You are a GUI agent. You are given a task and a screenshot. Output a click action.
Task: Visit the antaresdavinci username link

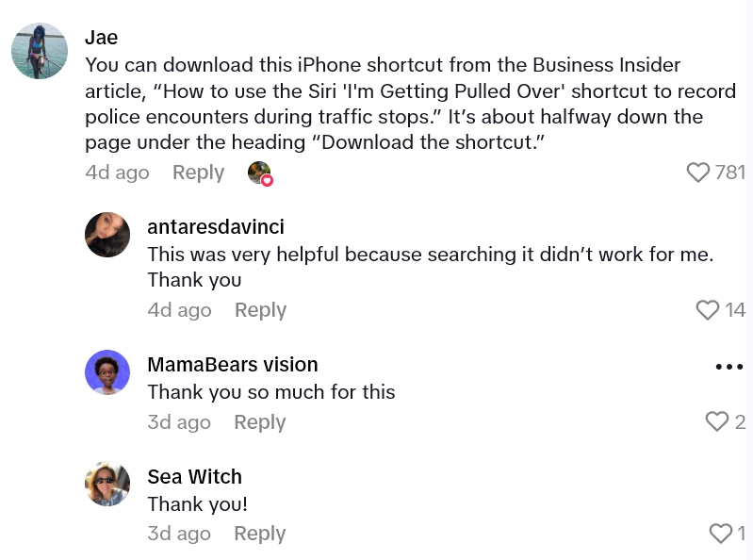[x=216, y=227]
